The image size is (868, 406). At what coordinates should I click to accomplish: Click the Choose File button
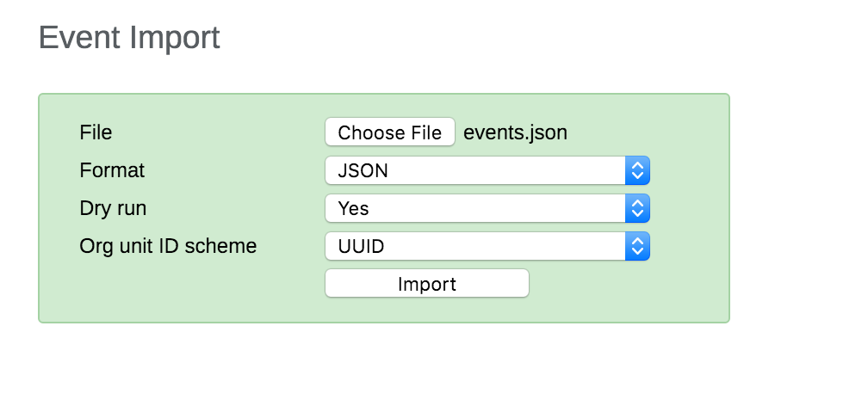[x=389, y=132]
